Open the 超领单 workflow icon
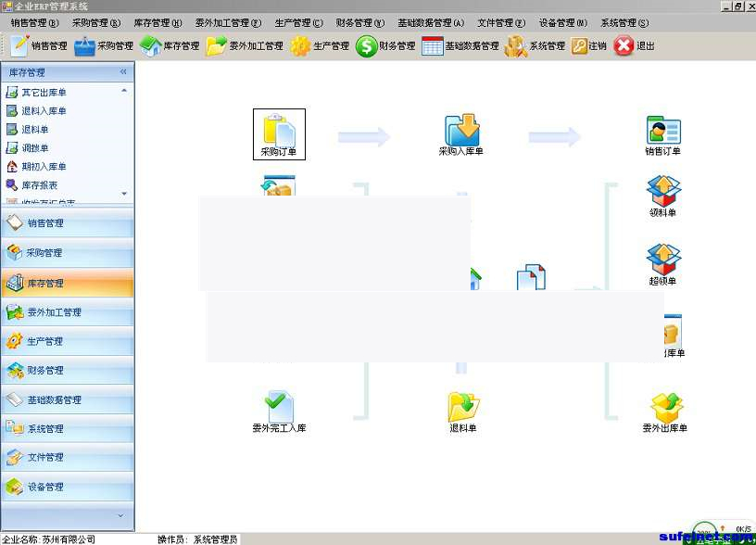This screenshot has width=756, height=545. tap(663, 262)
